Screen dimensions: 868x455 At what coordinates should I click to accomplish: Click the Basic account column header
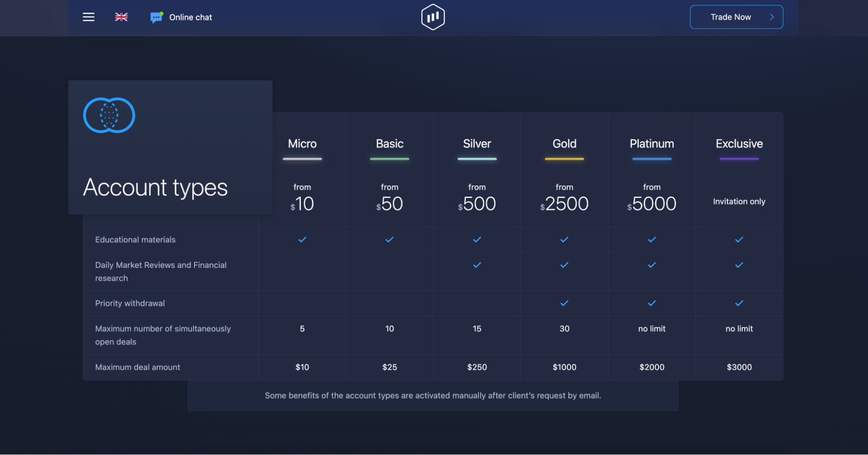point(389,144)
